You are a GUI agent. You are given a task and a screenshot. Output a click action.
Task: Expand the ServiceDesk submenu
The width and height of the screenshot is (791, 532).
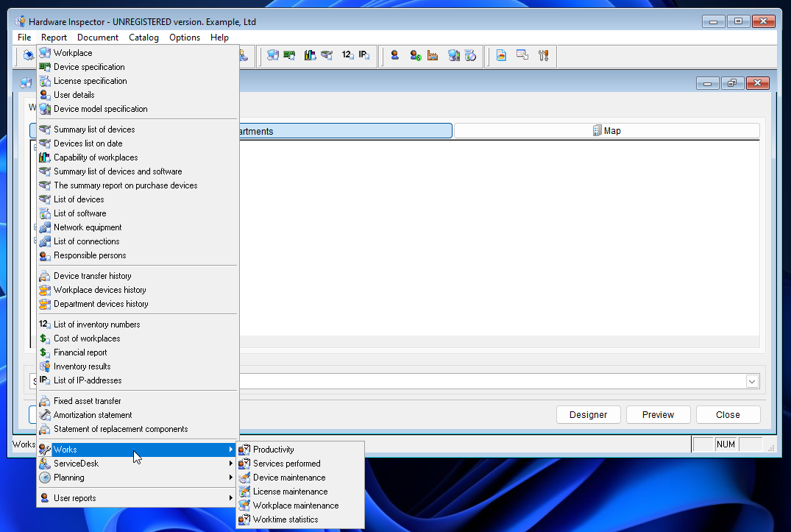click(138, 464)
